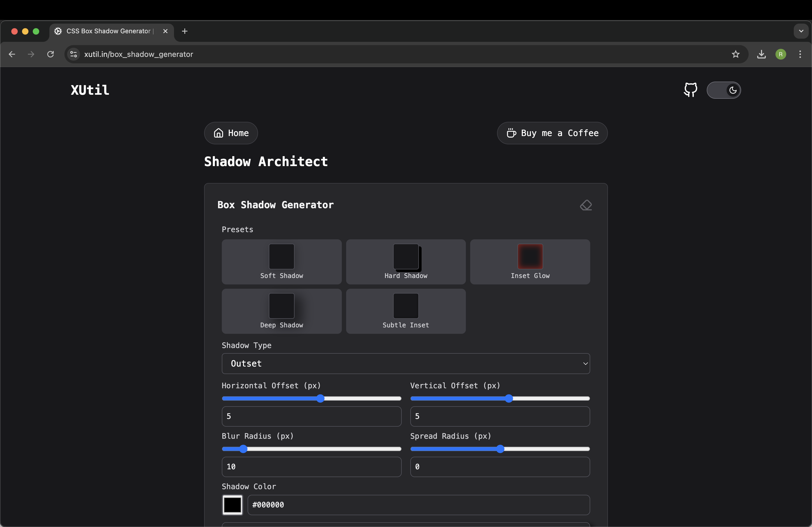Click the eraser reset icon
The image size is (812, 527).
586,205
